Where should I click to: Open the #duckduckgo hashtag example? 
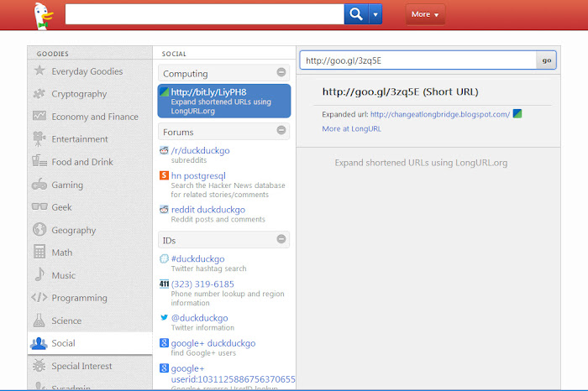point(197,258)
